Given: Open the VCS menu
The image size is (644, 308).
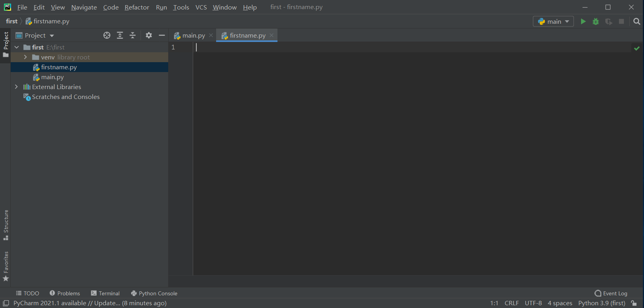Looking at the screenshot, I should (x=201, y=7).
